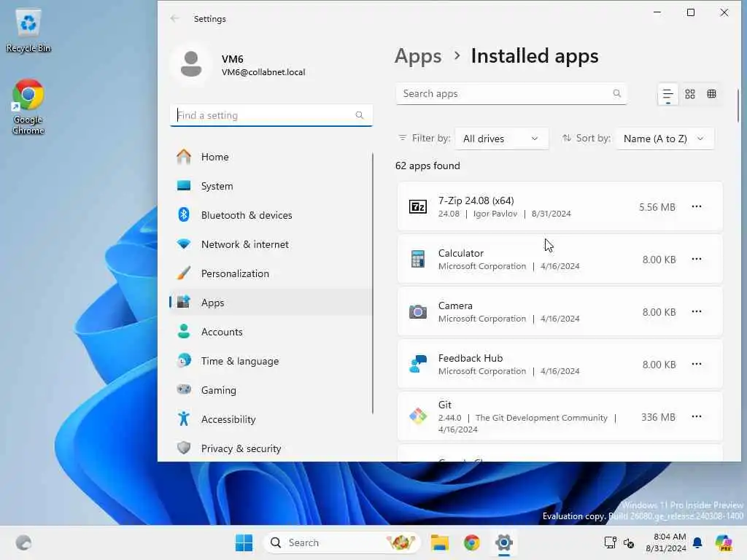Screen dimensions: 747x560
Task: Click the Accessibility figure icon
Action: coord(183,419)
